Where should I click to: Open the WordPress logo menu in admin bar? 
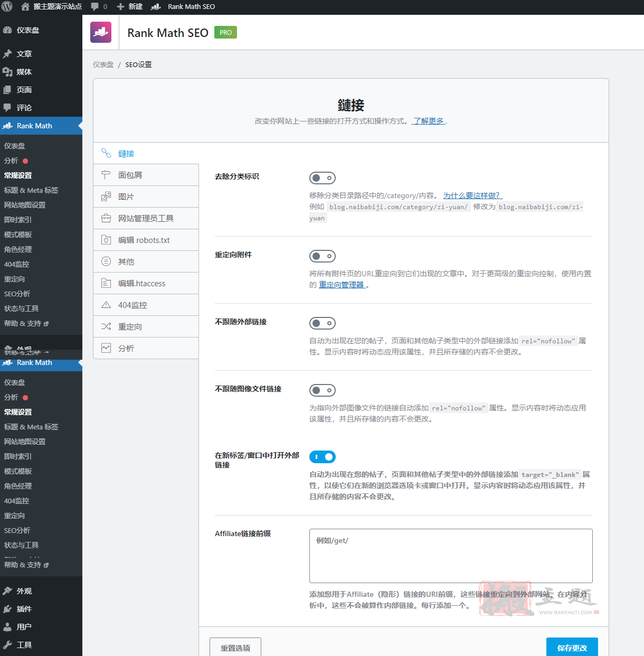click(7, 6)
